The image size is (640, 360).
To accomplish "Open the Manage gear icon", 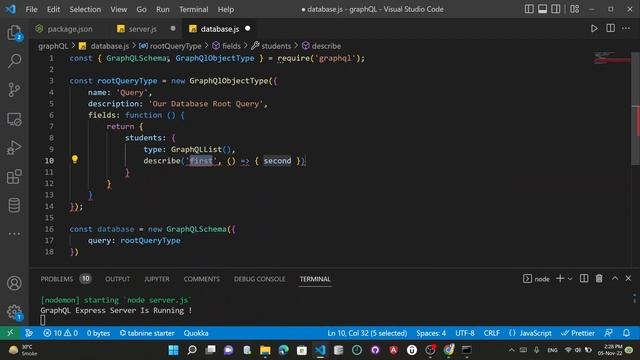I will (14, 312).
